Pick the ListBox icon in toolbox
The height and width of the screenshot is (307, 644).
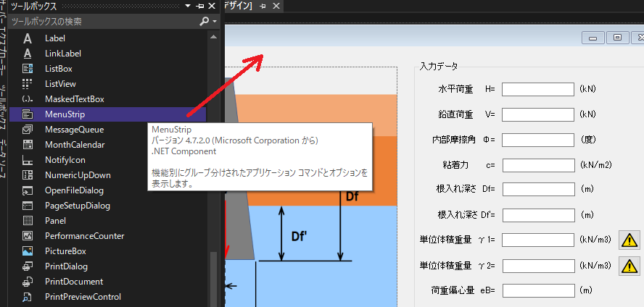pyautogui.click(x=28, y=69)
